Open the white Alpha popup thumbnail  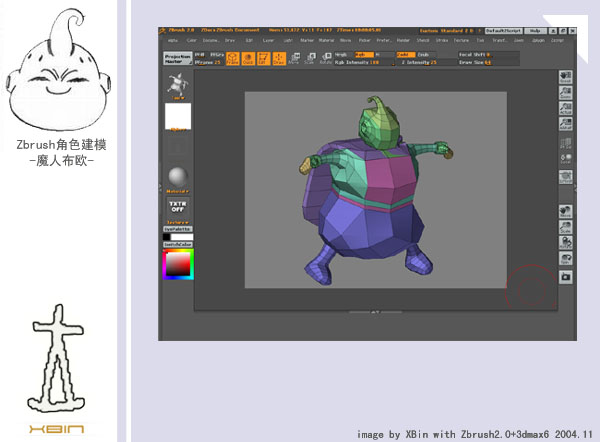coord(178,117)
